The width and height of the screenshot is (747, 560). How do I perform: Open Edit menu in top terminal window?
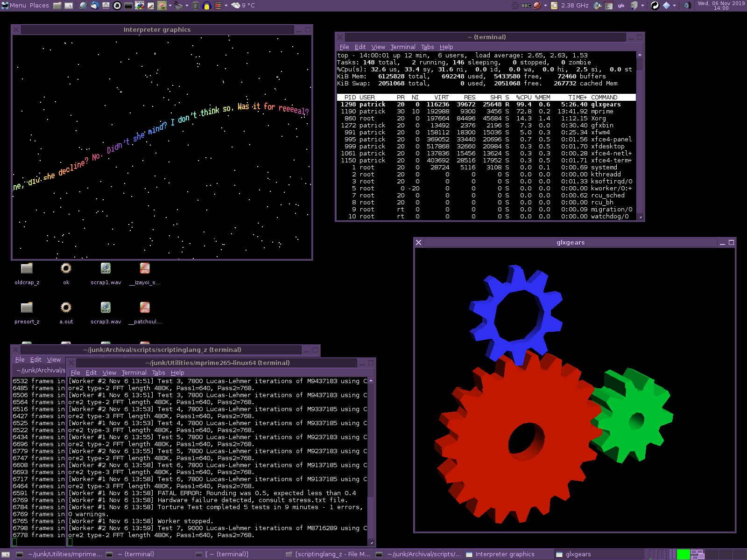(360, 47)
